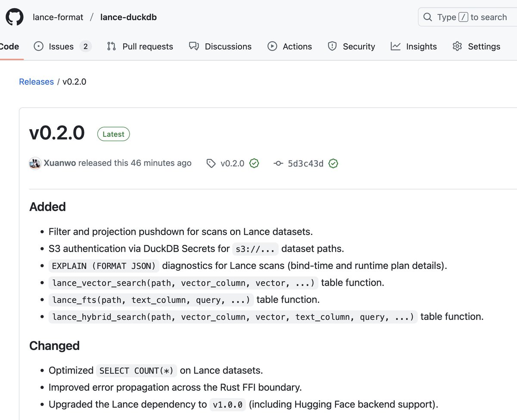Click the Improved error propagation line
Image resolution: width=517 pixels, height=420 pixels.
(175, 387)
